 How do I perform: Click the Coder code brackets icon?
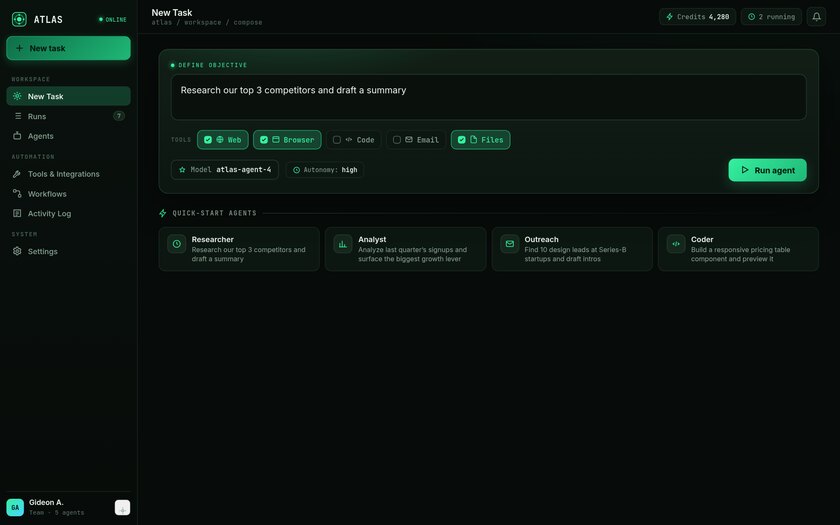(x=676, y=244)
